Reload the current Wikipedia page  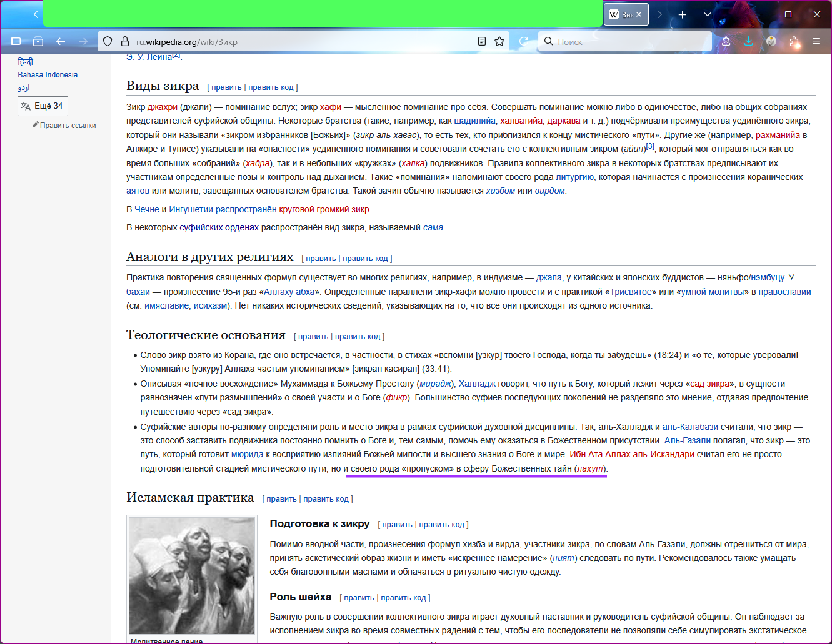pyautogui.click(x=524, y=41)
